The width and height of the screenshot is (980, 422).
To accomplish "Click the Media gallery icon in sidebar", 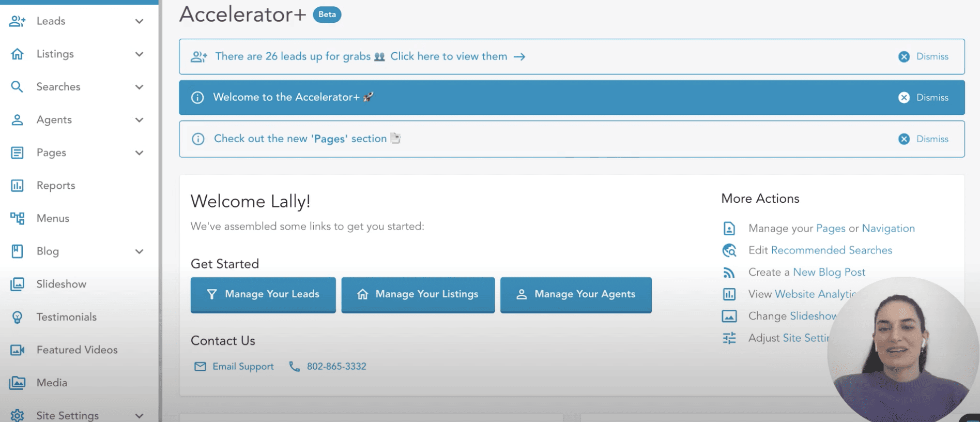I will (17, 383).
